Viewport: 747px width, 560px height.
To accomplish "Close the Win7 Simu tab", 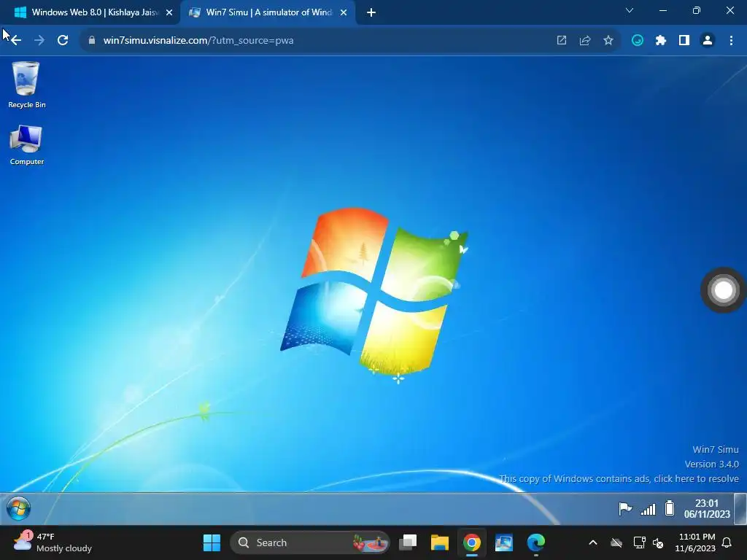I will pyautogui.click(x=344, y=12).
